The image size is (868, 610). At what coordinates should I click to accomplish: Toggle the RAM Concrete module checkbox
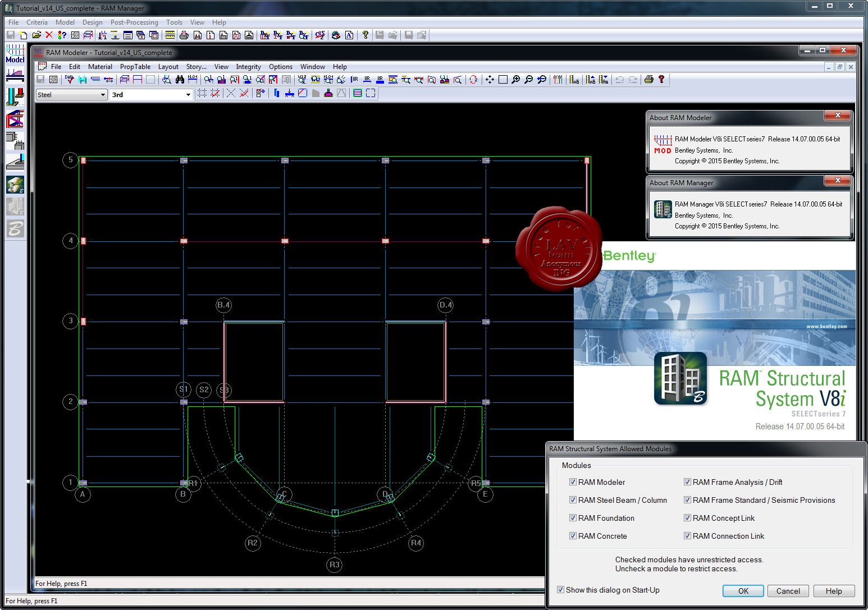pos(573,536)
